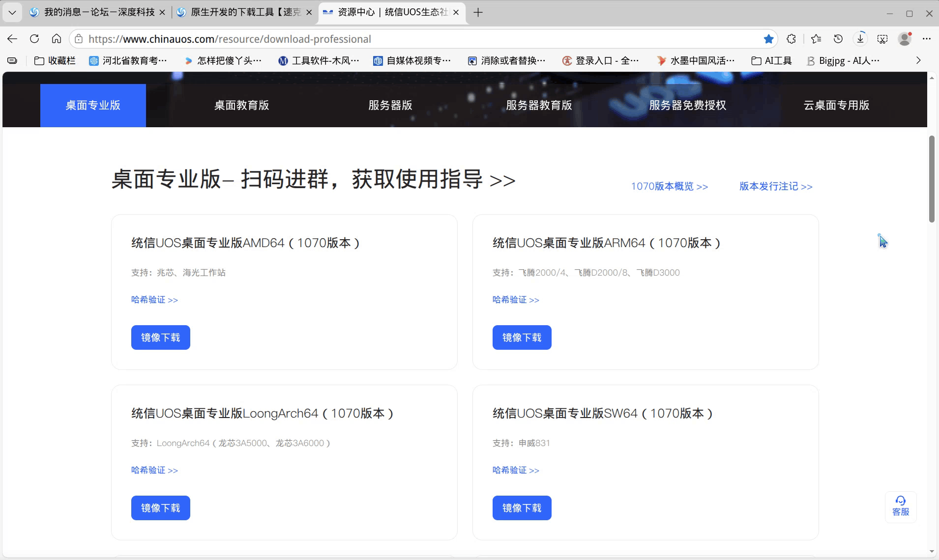939x560 pixels.
Task: Go back using the back arrow
Action: point(12,39)
